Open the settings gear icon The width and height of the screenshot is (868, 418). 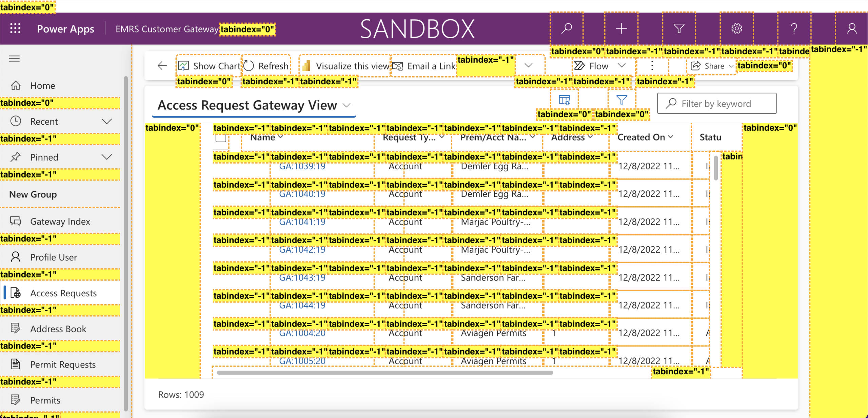point(736,28)
